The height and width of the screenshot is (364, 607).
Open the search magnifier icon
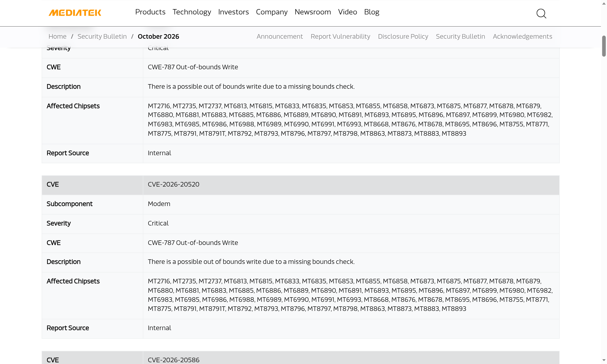coord(541,13)
